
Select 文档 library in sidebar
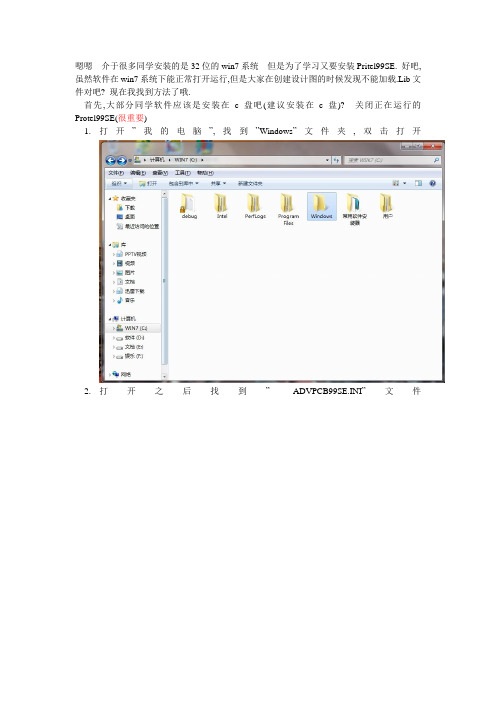(x=126, y=282)
